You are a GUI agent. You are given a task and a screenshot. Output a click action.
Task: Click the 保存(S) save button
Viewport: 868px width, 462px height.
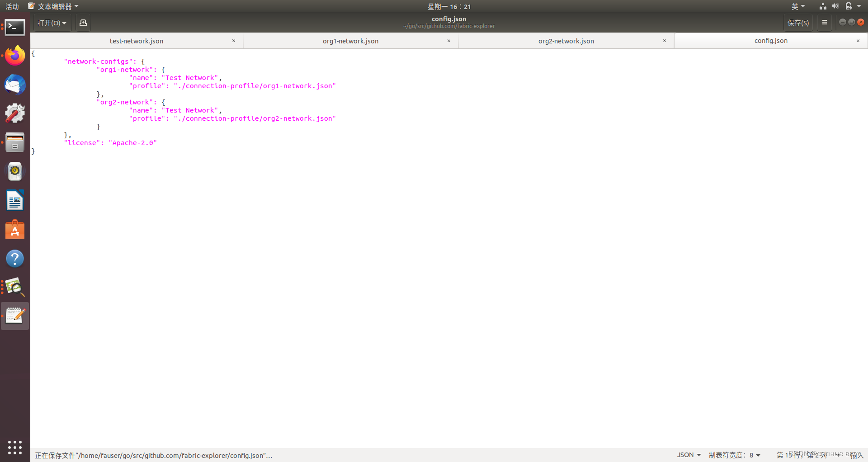pos(798,23)
